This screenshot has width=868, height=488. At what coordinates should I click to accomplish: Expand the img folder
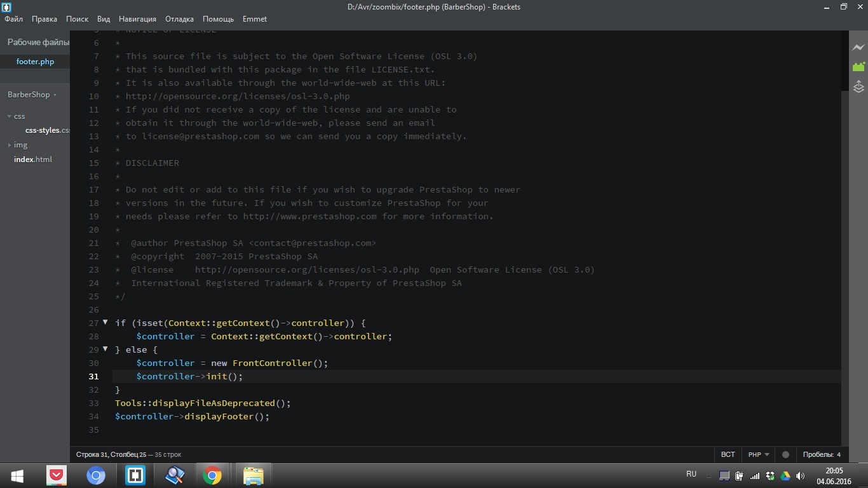10,146
